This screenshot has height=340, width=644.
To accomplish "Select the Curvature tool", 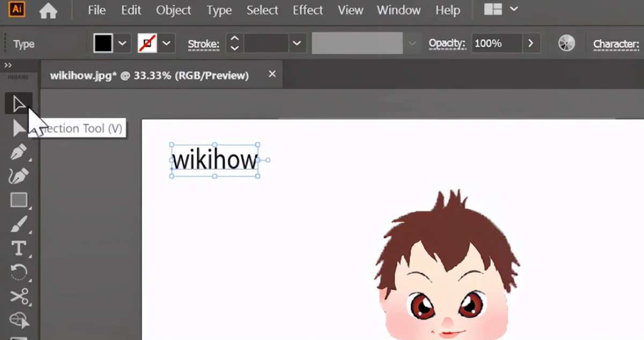I will click(19, 176).
